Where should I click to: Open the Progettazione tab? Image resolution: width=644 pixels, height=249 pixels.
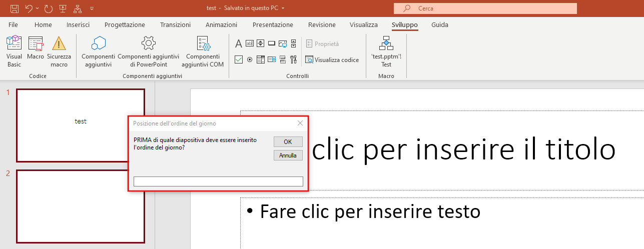tap(125, 24)
